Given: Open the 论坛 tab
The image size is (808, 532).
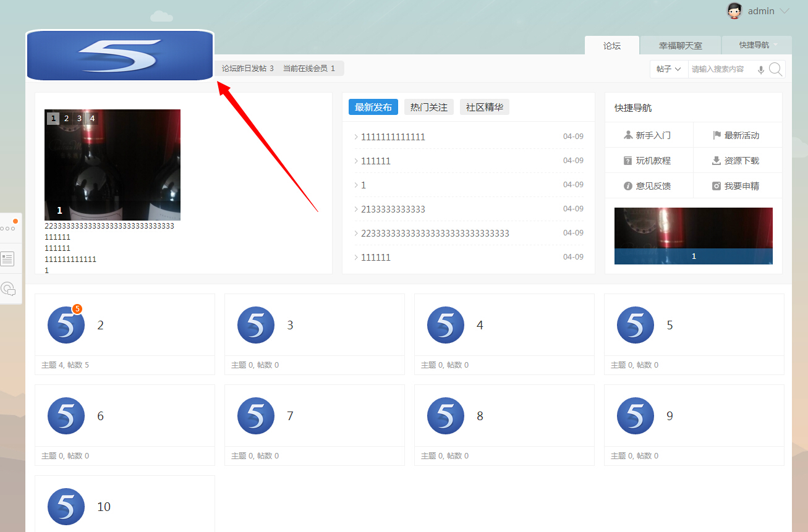Looking at the screenshot, I should [612, 45].
